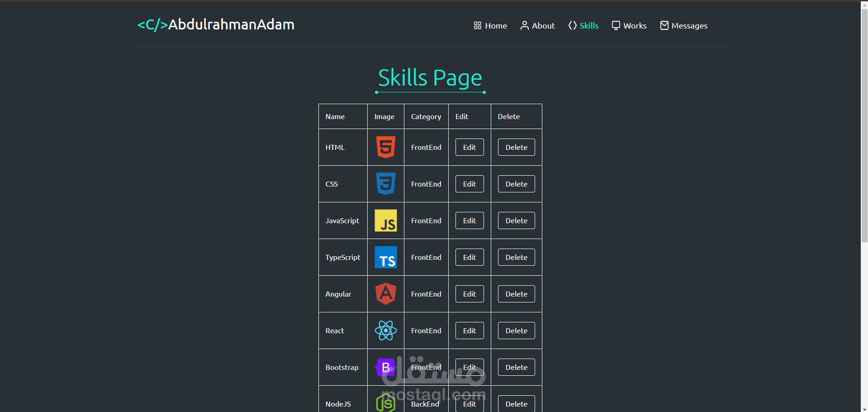The image size is (868, 412).
Task: Click the JavaScript JS logo
Action: [386, 220]
